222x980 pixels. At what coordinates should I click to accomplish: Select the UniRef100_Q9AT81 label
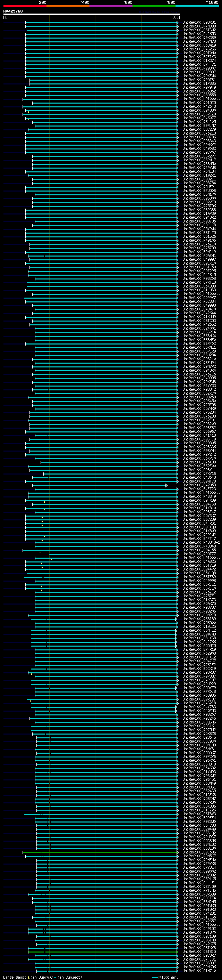(x=199, y=80)
